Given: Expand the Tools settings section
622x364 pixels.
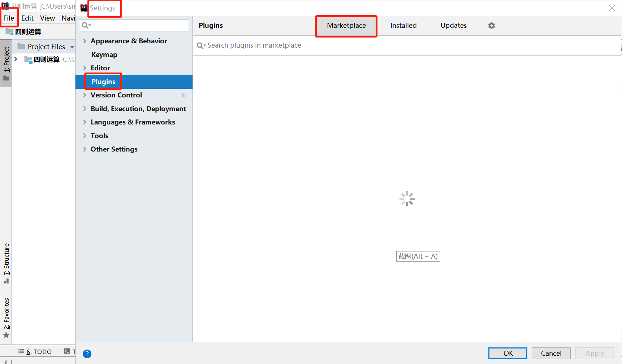Looking at the screenshot, I should [85, 136].
